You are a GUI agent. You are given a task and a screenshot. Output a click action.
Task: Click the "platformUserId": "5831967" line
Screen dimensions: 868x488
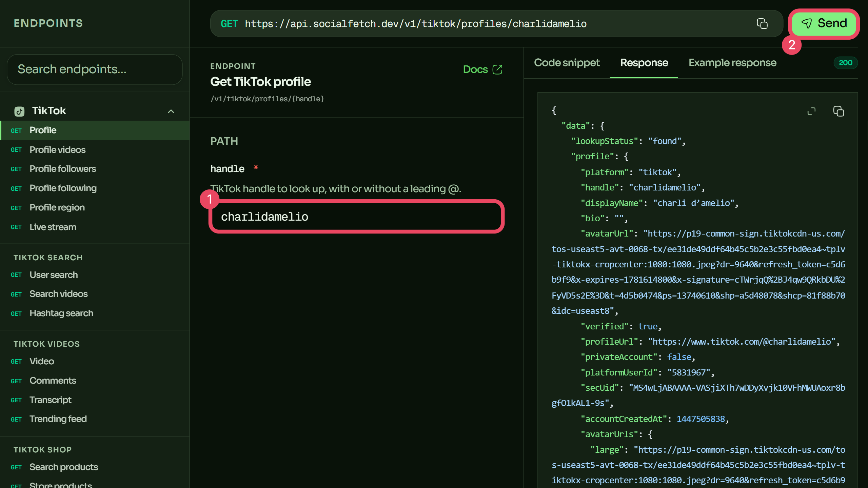pyautogui.click(x=648, y=372)
